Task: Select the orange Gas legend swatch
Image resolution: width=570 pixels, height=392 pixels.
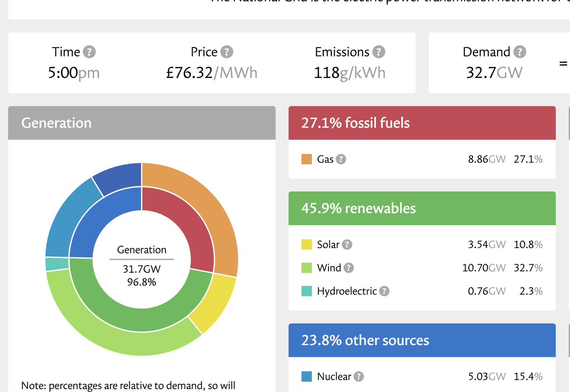Action: pos(307,159)
